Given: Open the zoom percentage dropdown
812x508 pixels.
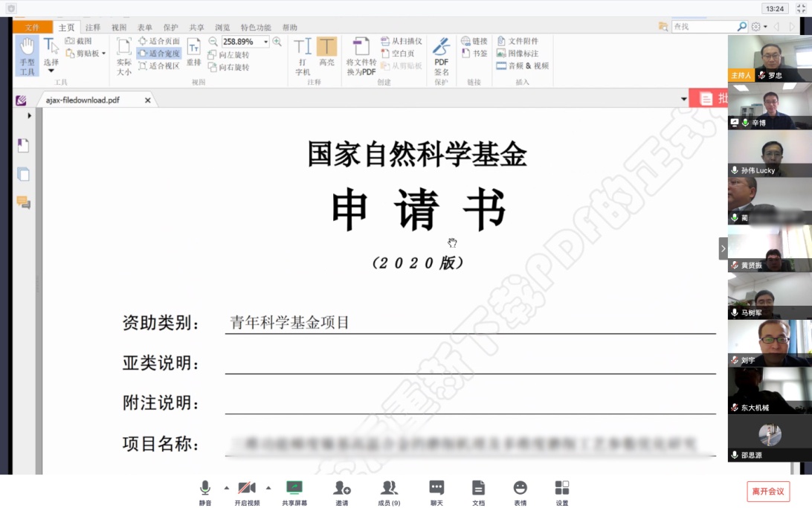Looking at the screenshot, I should tap(265, 42).
